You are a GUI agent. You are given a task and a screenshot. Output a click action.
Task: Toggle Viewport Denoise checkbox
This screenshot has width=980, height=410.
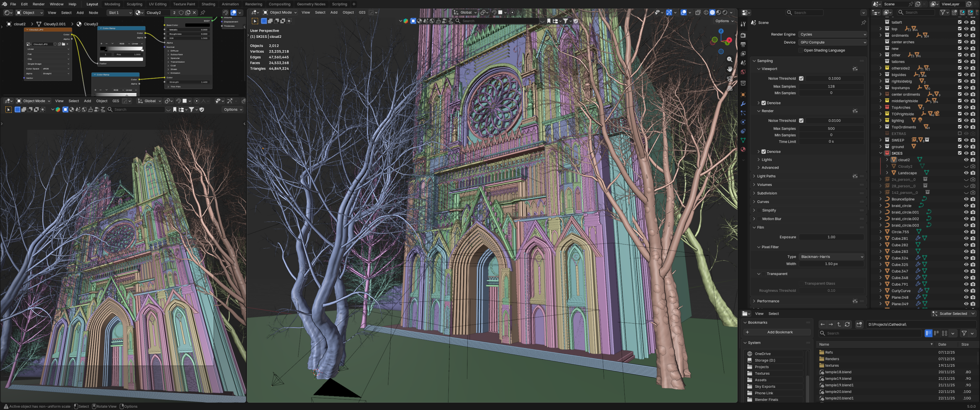[x=764, y=103]
